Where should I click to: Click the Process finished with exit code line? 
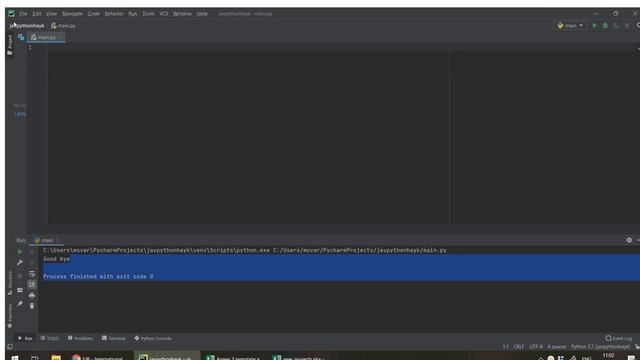[98, 277]
